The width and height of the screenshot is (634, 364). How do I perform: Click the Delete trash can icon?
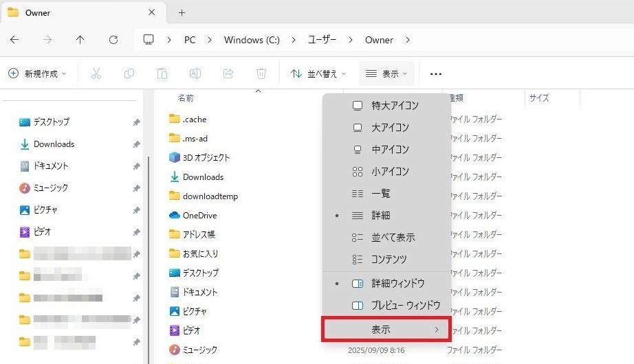[261, 73]
